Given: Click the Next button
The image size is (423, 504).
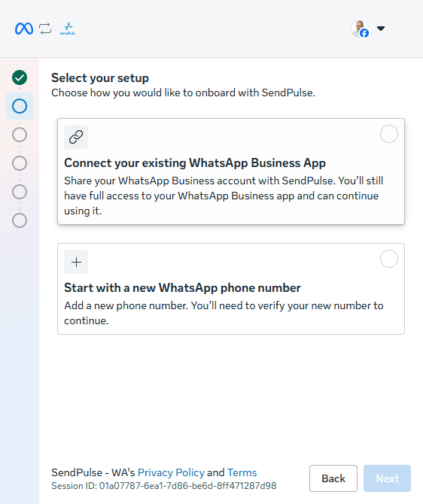Looking at the screenshot, I should pyautogui.click(x=388, y=478).
